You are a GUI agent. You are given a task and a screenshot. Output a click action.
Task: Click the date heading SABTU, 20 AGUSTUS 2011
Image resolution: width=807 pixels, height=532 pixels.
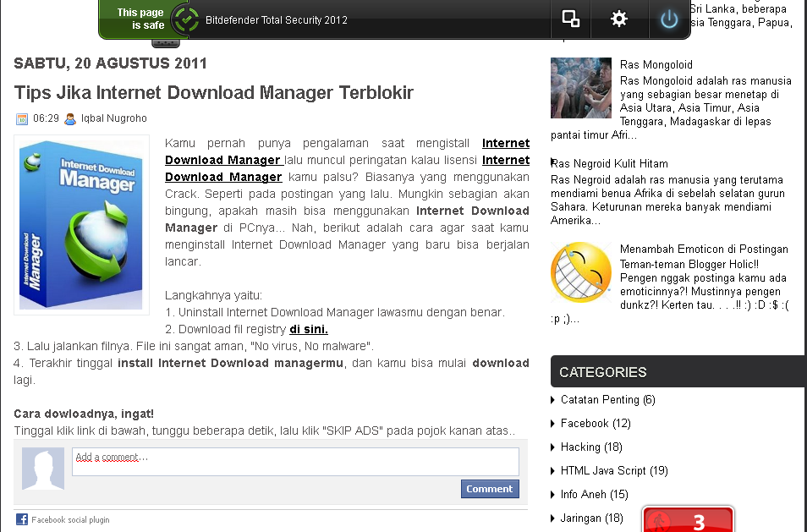tap(110, 63)
